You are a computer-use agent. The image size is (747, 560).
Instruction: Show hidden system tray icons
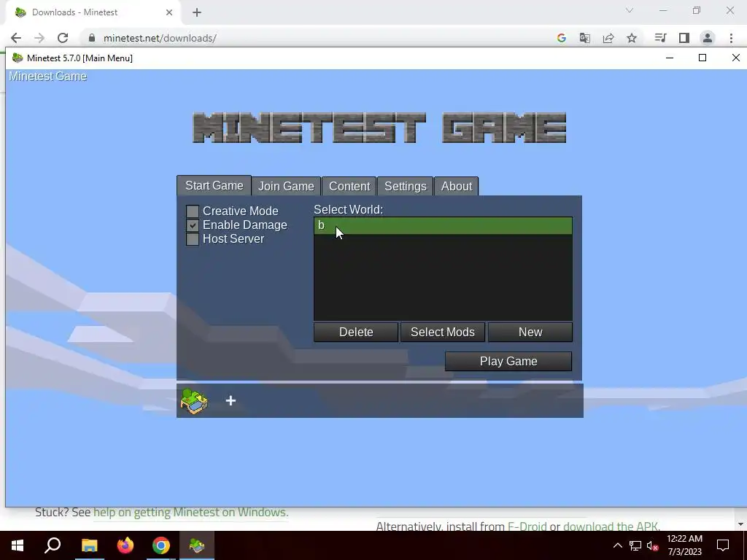pyautogui.click(x=617, y=545)
